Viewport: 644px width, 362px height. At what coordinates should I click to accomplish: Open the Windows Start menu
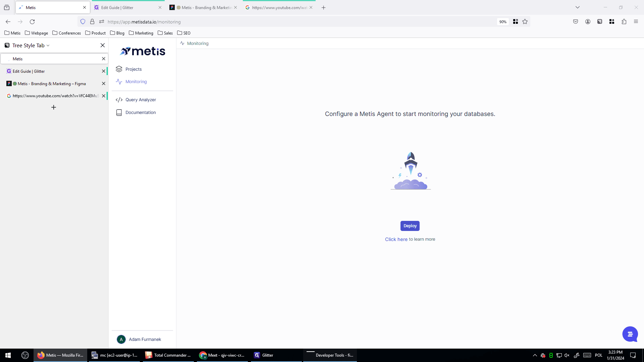click(x=8, y=355)
